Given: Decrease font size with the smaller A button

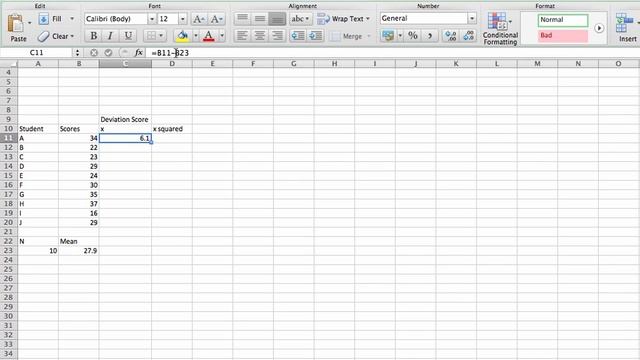Looking at the screenshot, I should click(x=216, y=19).
